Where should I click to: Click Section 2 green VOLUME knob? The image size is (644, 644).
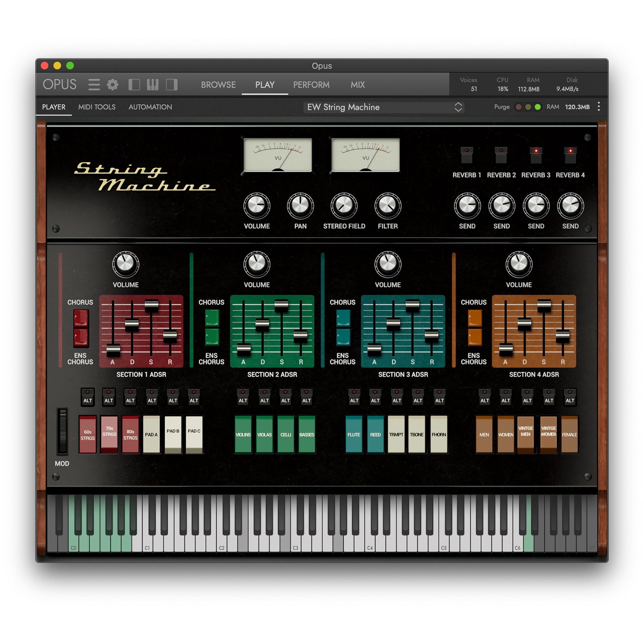(257, 264)
